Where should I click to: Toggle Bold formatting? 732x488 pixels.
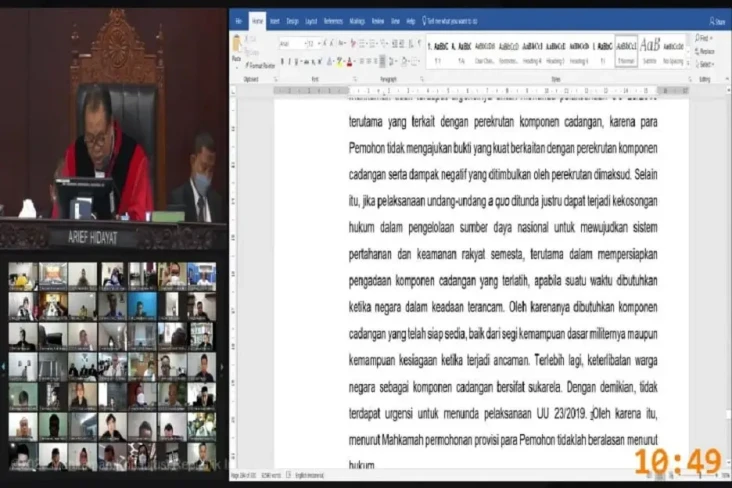pyautogui.click(x=282, y=61)
